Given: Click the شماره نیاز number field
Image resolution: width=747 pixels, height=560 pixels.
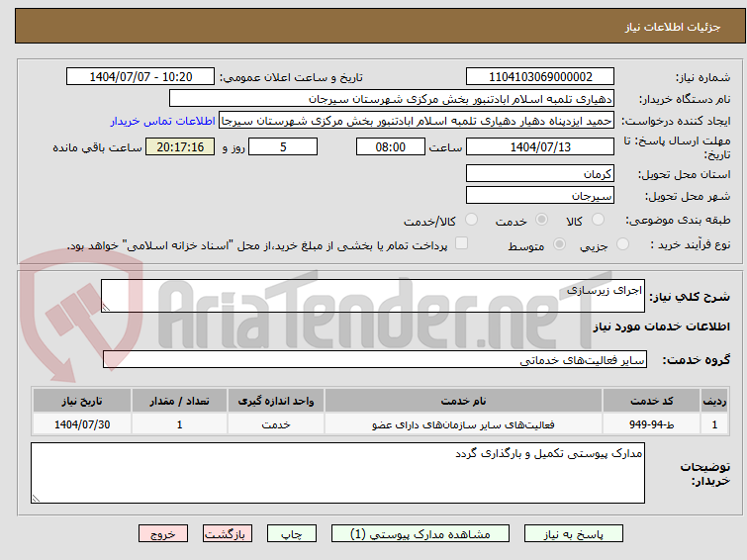Looking at the screenshot, I should tap(540, 77).
